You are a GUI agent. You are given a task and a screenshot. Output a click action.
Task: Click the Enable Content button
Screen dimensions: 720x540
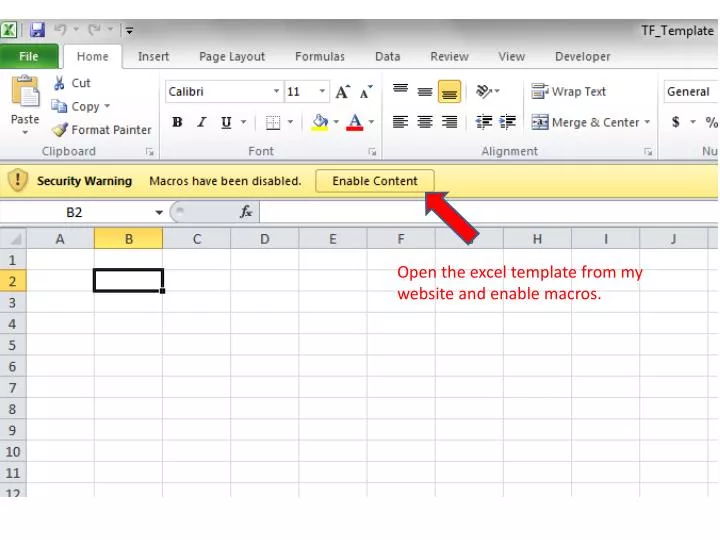pos(375,181)
